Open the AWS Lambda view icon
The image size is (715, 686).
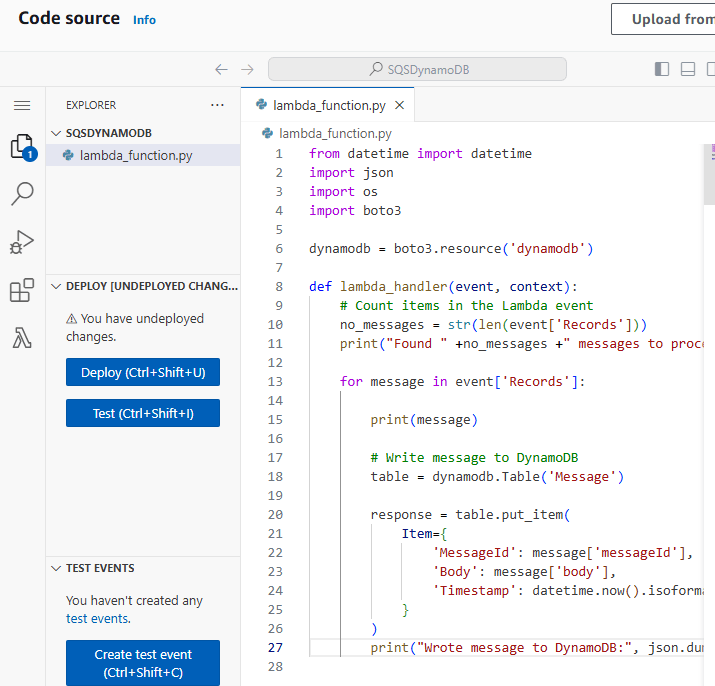(22, 339)
